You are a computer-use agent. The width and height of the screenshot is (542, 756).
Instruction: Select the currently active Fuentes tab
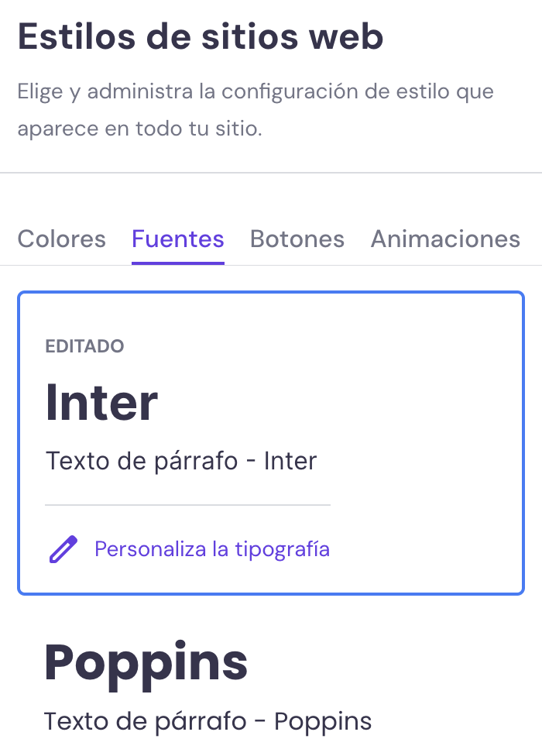click(x=177, y=239)
